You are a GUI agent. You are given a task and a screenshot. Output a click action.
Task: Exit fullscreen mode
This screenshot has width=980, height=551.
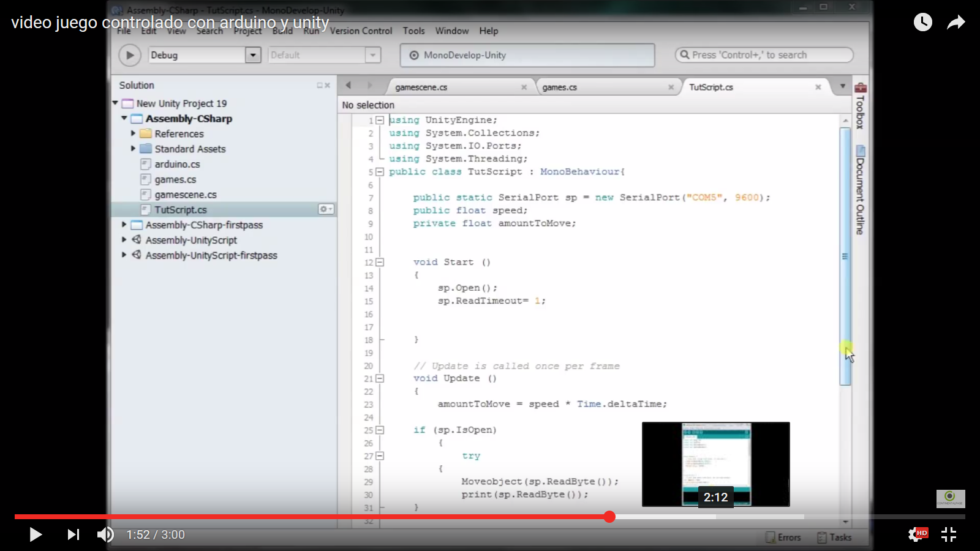[x=949, y=534]
